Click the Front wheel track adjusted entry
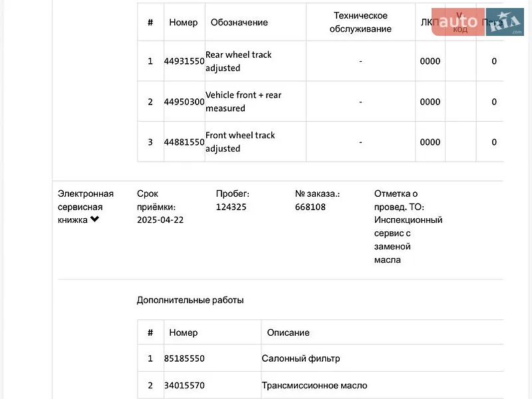The image size is (532, 399). (240, 142)
